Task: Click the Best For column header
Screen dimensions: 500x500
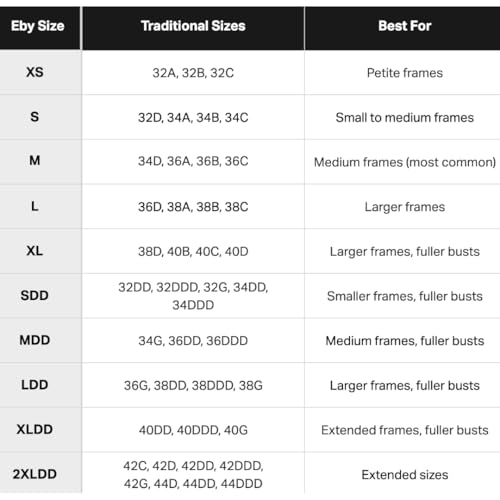Action: point(405,26)
